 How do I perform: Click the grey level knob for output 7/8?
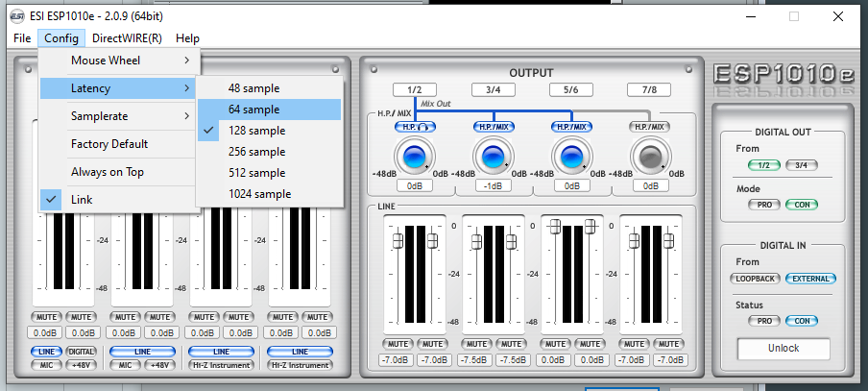point(650,157)
